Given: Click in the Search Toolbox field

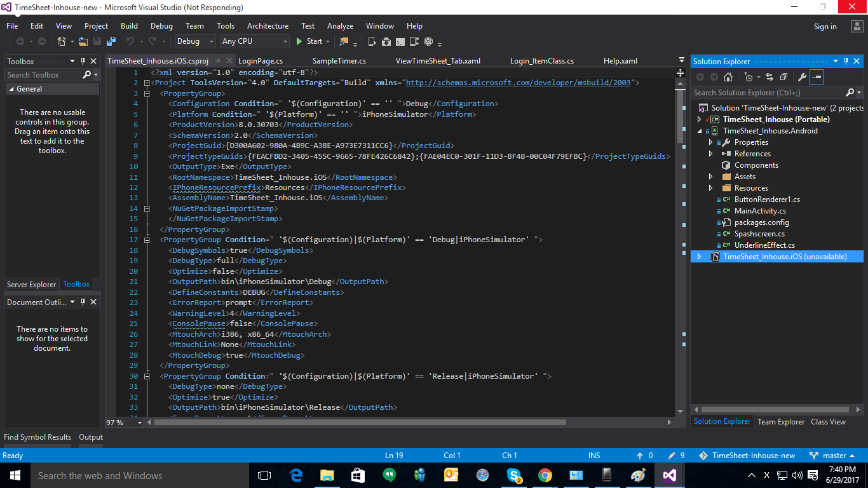Looking at the screenshot, I should coord(43,74).
